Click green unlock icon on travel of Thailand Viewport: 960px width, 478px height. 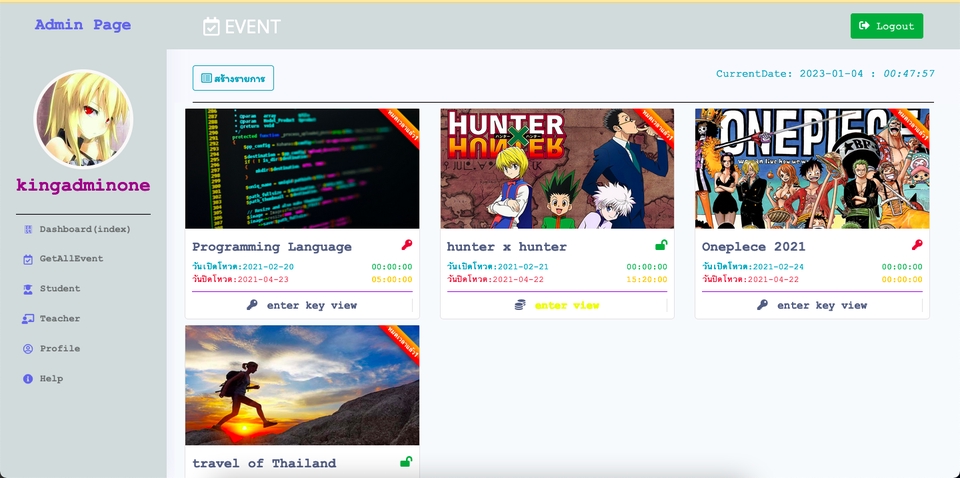click(407, 462)
